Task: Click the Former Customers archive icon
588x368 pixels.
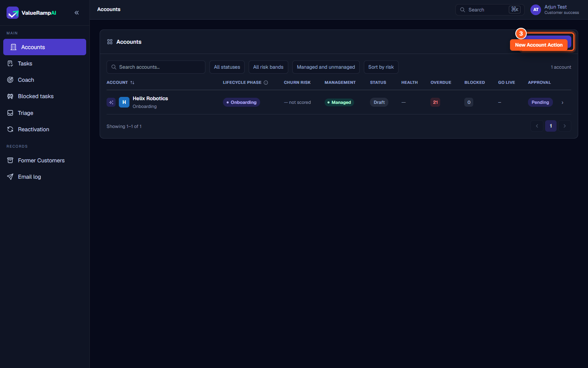Action: tap(10, 160)
